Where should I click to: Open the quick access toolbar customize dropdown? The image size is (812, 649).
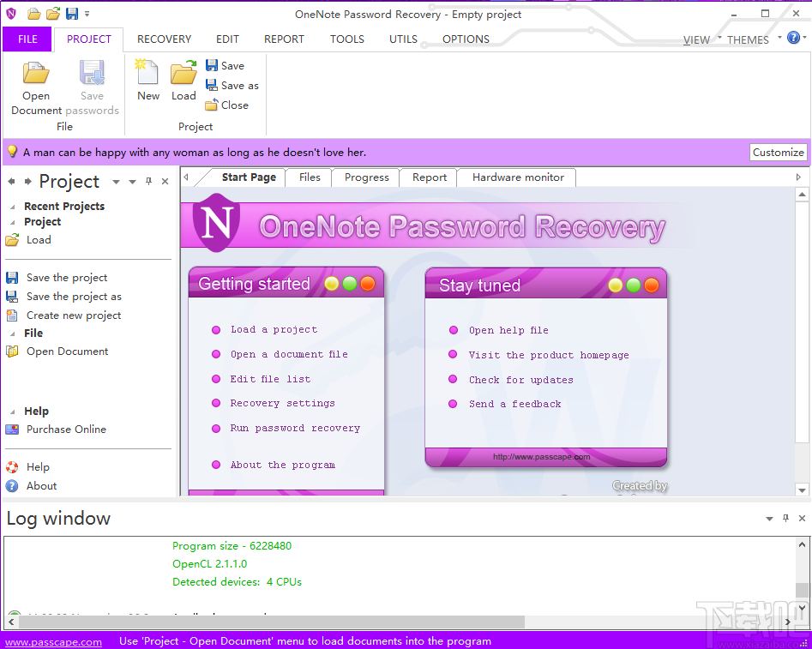(88, 15)
